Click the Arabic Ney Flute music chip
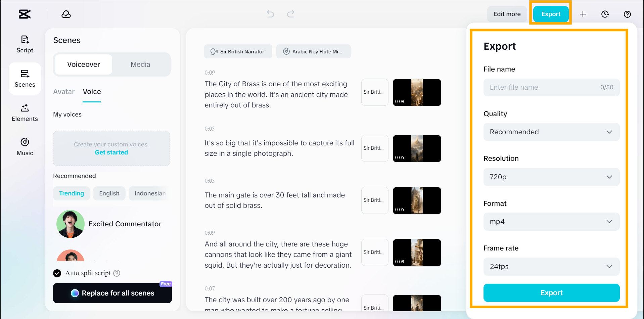The image size is (644, 319). tap(314, 51)
